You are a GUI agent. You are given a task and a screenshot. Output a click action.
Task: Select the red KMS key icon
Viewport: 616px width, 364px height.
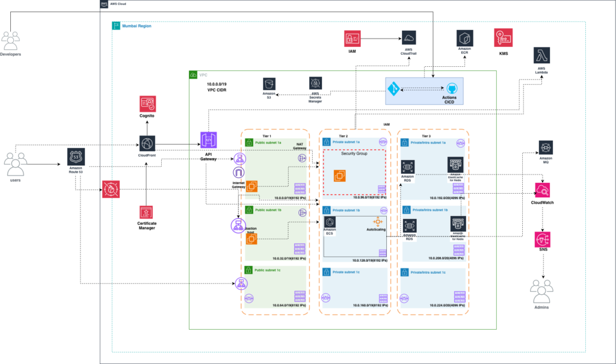click(504, 38)
